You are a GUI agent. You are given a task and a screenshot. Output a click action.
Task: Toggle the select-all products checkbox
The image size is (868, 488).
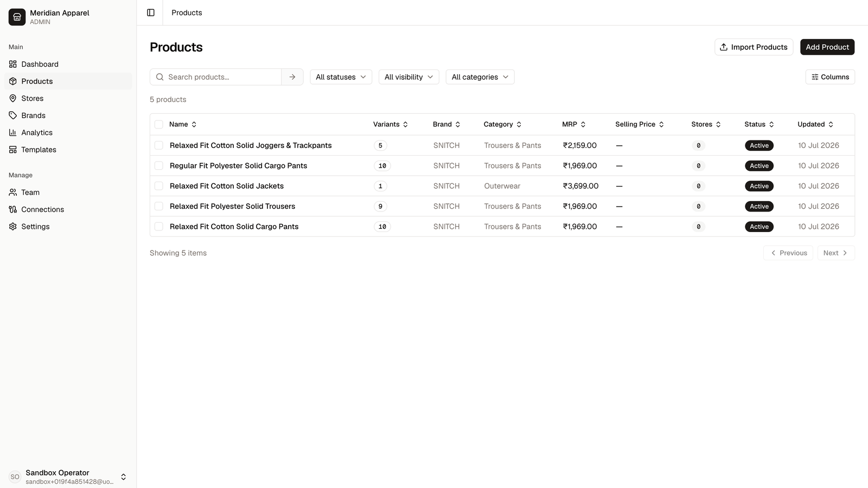[x=159, y=125]
